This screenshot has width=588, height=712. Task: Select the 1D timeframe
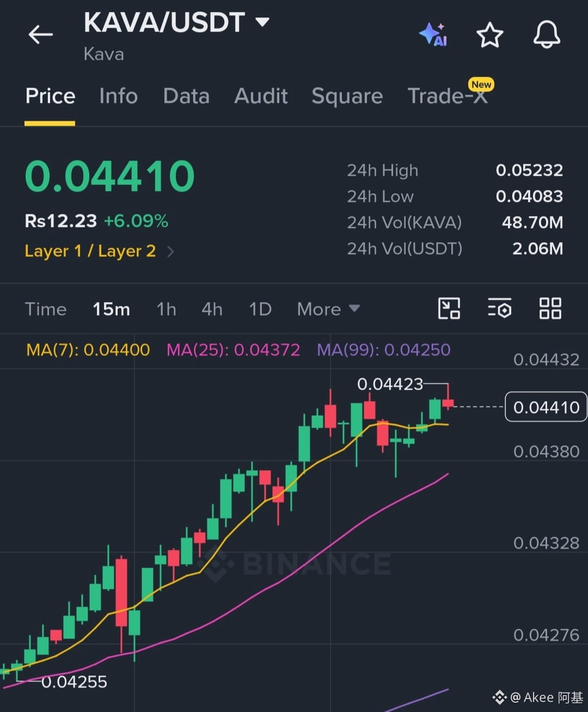[x=260, y=309]
